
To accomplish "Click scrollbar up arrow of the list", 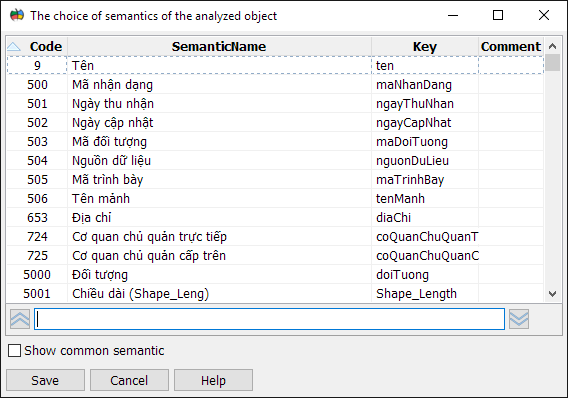I will [x=552, y=46].
